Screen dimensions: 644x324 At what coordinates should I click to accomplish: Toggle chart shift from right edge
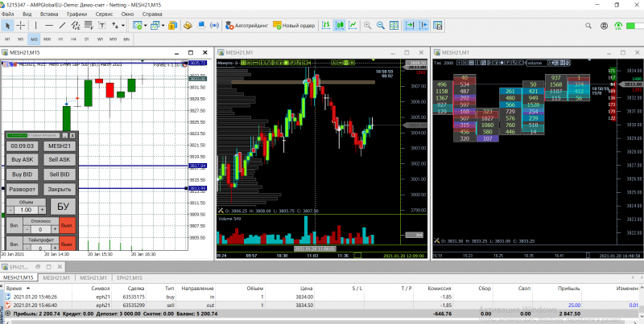[423, 26]
